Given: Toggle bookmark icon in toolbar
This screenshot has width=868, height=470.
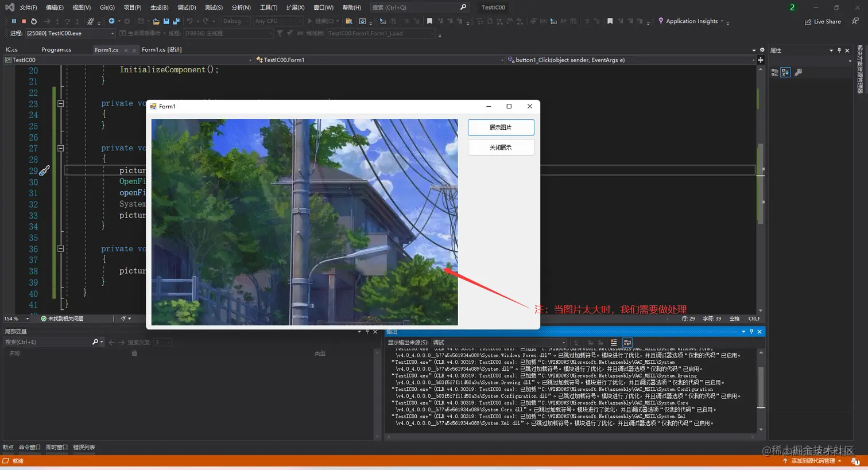Looking at the screenshot, I should [x=429, y=21].
